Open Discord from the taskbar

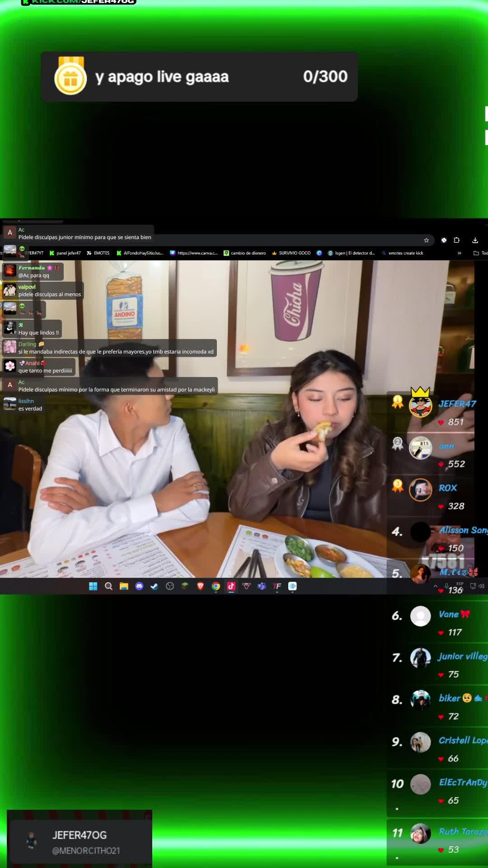[139, 586]
